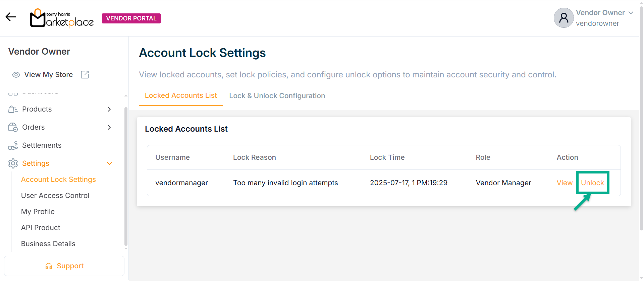The width and height of the screenshot is (644, 281).
Task: Open the Vendor Owner account dropdown
Action: 631,13
